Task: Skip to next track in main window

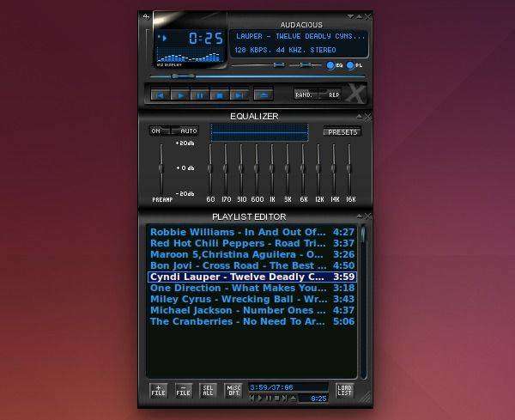Action: (x=239, y=95)
